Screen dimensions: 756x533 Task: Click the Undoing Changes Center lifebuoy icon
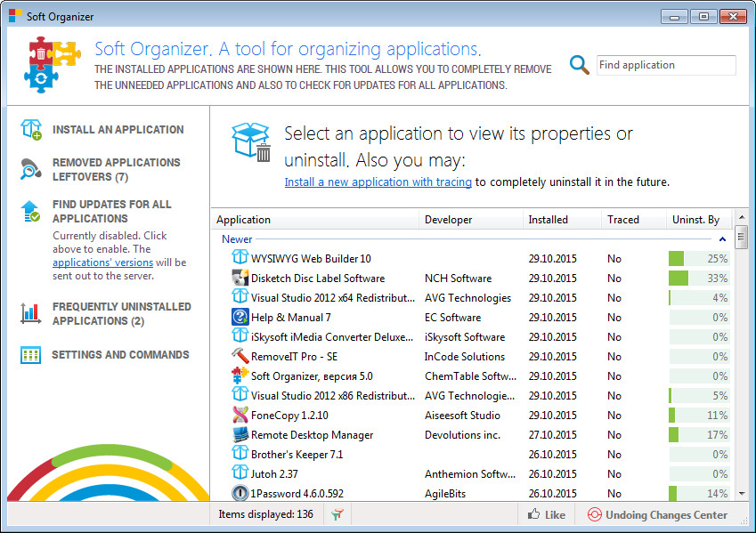coord(595,514)
